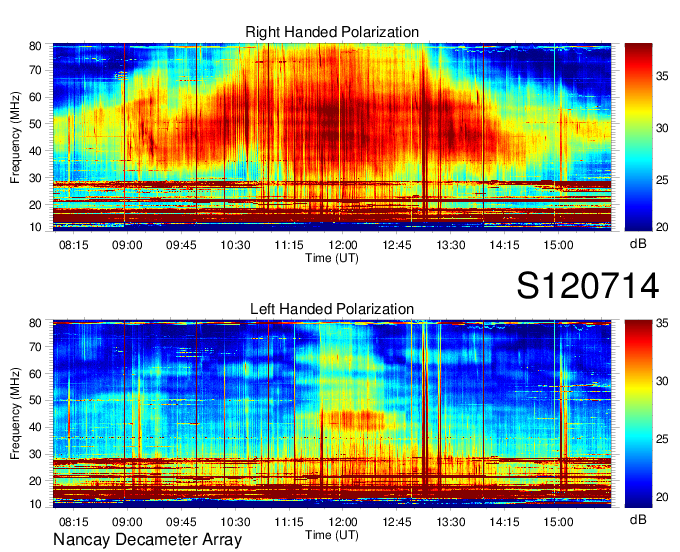Click the 14:15 tick on the upper time axis
Image resolution: width=680 pixels, height=552 pixels.
tap(505, 245)
